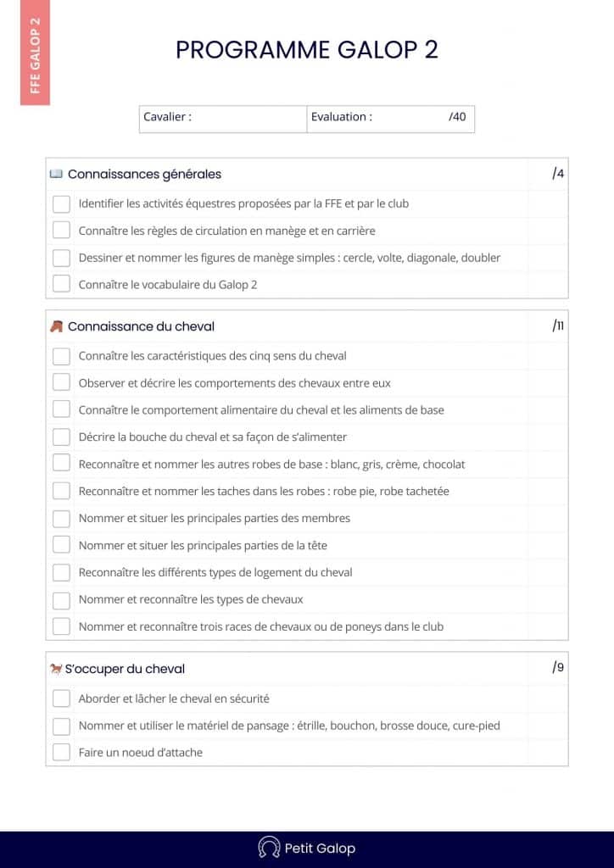Check the types de logement du cheval box
614x868 pixels.
click(x=61, y=572)
